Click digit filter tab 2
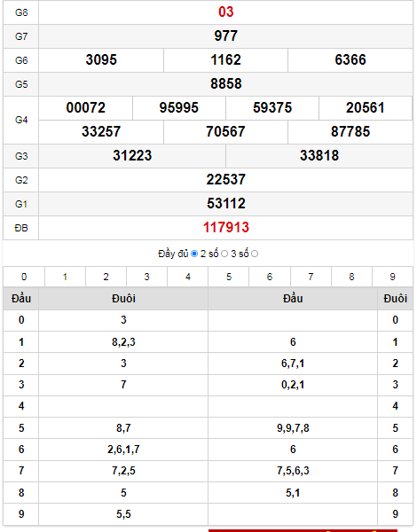The width and height of the screenshot is (417, 532). pos(106,277)
